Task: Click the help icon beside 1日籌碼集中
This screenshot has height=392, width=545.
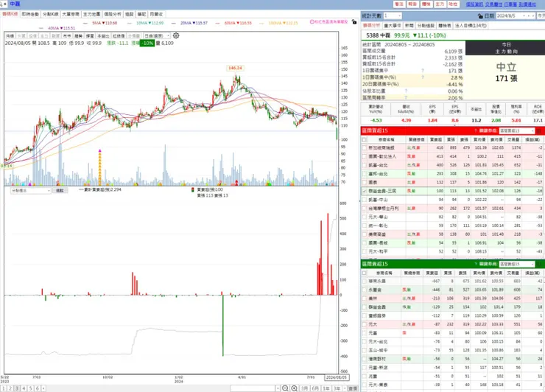Action: pyautogui.click(x=423, y=71)
